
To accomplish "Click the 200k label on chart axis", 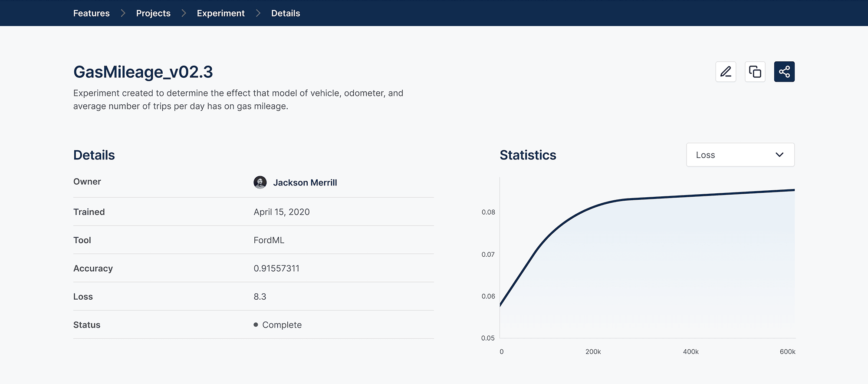I will click(593, 352).
